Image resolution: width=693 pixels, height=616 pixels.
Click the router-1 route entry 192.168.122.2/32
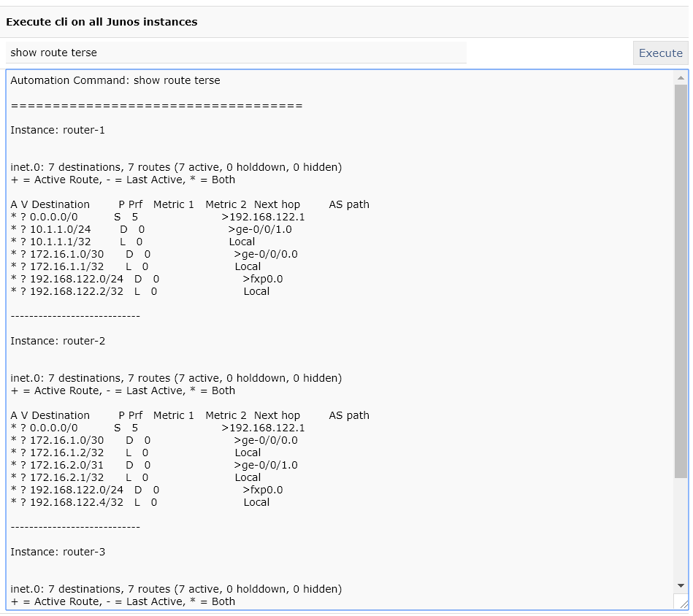point(77,291)
